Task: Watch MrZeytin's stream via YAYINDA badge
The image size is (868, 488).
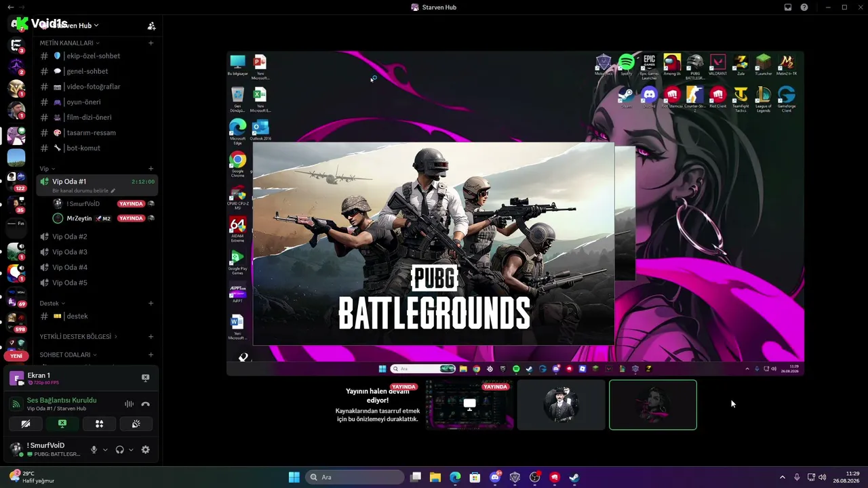Action: [131, 218]
